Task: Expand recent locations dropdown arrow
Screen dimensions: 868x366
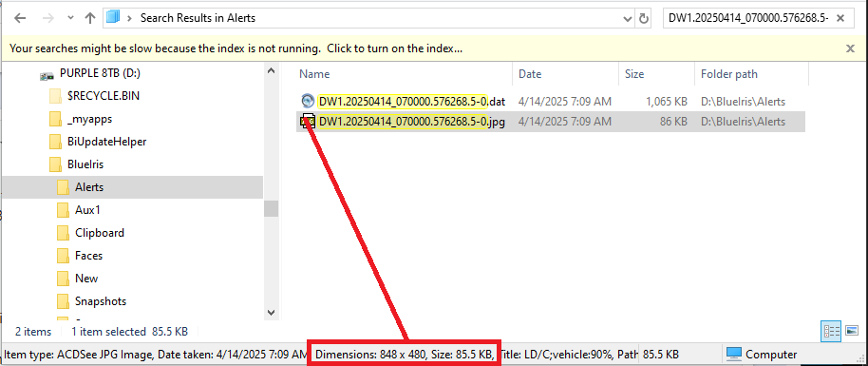Action: 70,18
